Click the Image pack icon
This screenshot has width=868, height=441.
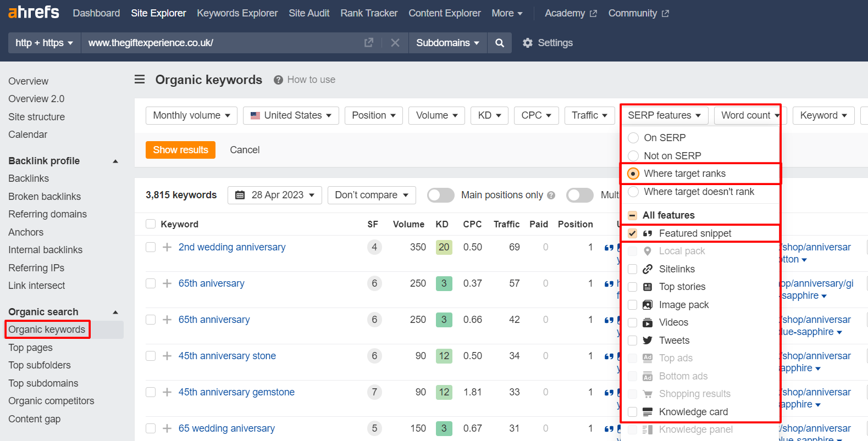tap(648, 305)
